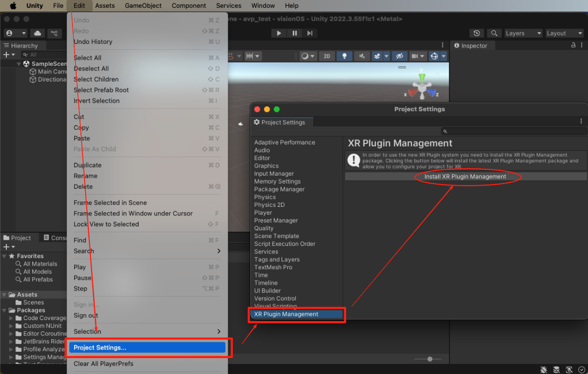Switch to the Console tab
588x374 pixels.
pyautogui.click(x=56, y=238)
